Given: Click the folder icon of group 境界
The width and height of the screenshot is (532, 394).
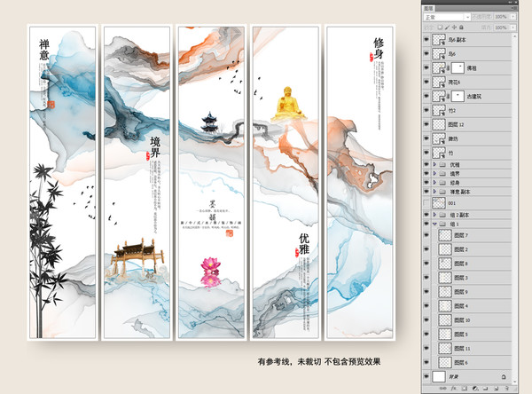Looking at the screenshot, I should point(442,174).
